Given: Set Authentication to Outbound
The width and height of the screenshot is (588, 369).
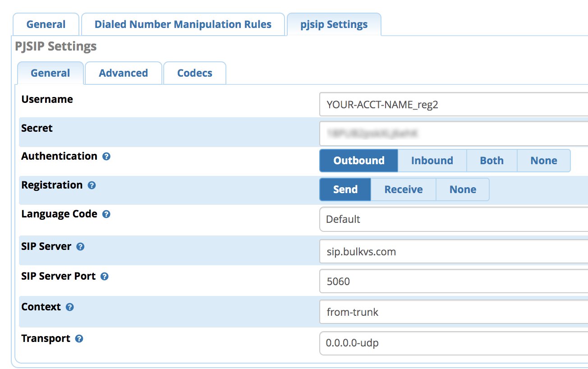Looking at the screenshot, I should [x=359, y=161].
